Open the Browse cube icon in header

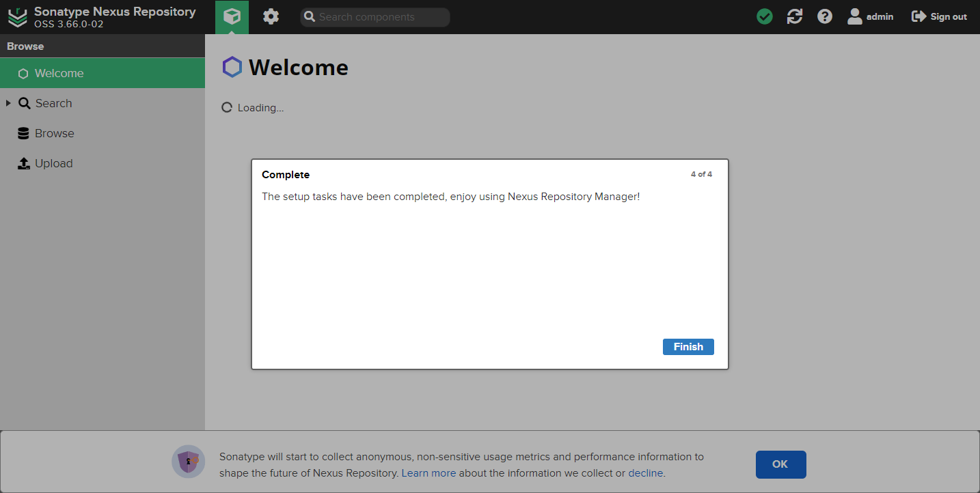point(232,16)
